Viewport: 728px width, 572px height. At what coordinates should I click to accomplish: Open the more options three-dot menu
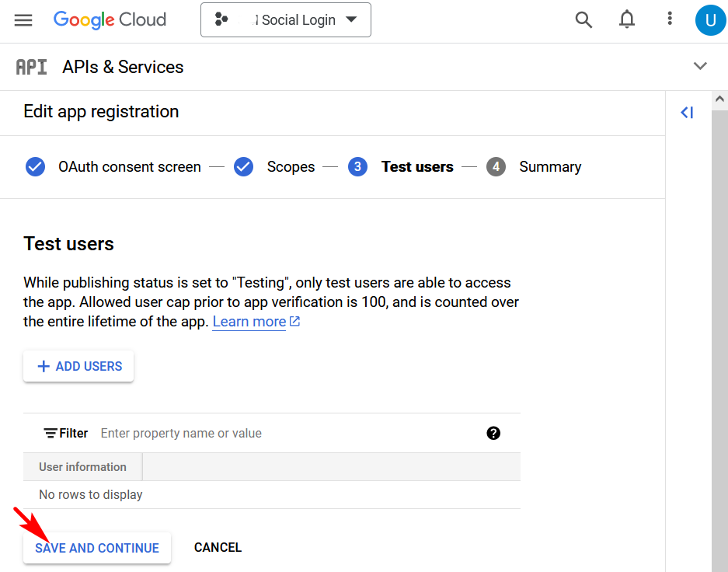[x=669, y=19]
